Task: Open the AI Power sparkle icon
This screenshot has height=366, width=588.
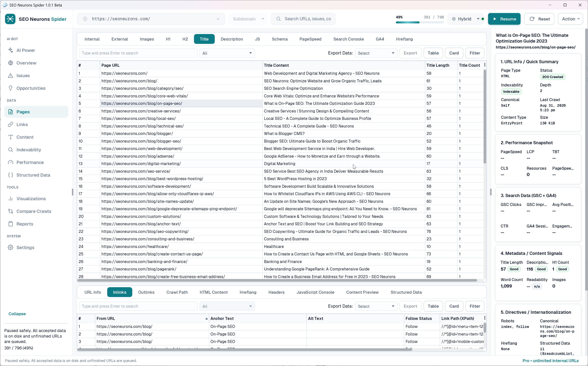Action: tap(10, 50)
